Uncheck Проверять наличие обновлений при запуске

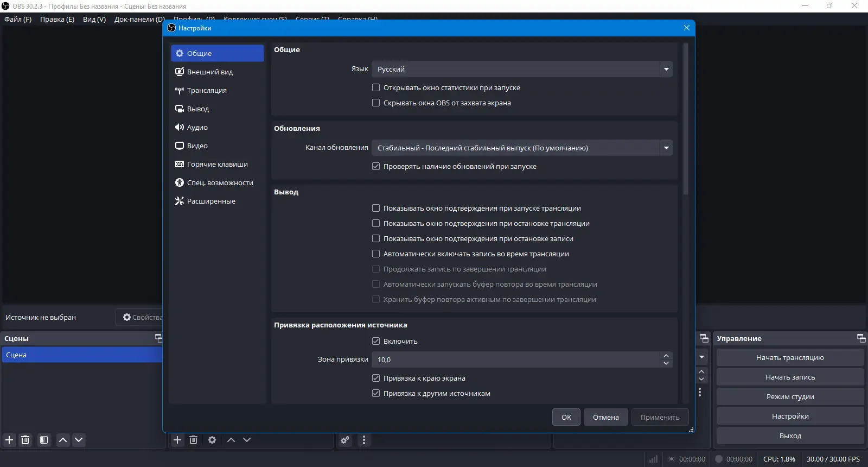376,166
